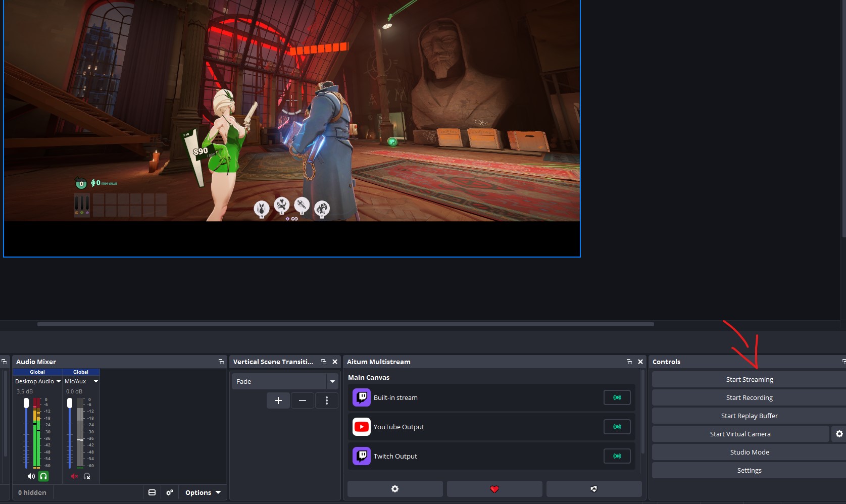Start the Twitch Output broadcast toggle
This screenshot has width=846, height=504.
[617, 456]
